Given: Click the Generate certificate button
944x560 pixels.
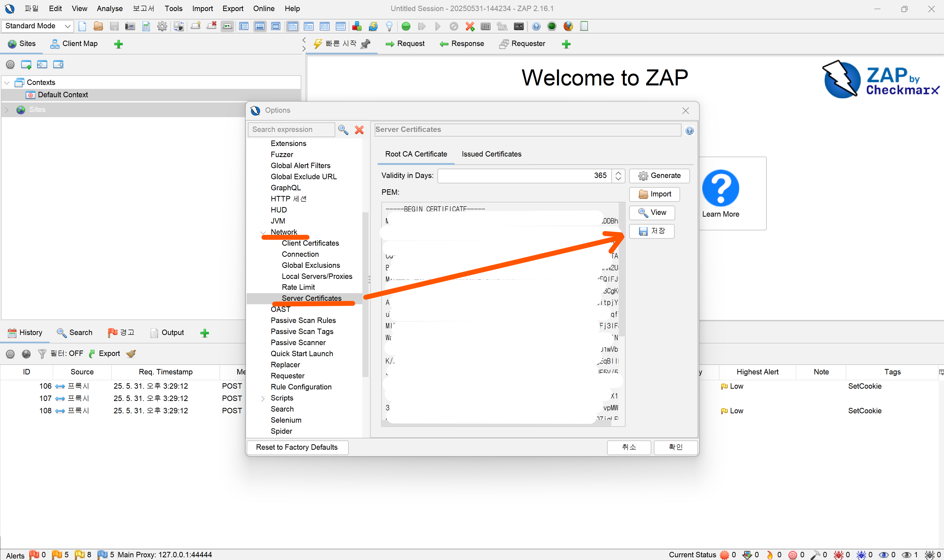Looking at the screenshot, I should coord(659,176).
